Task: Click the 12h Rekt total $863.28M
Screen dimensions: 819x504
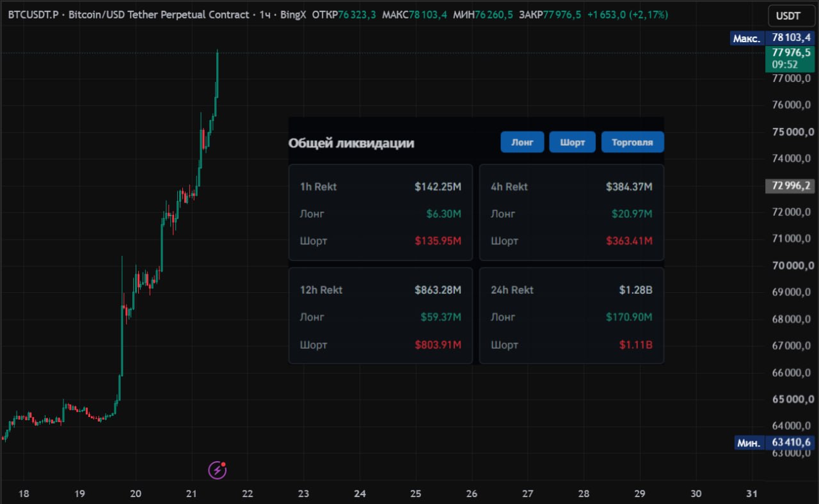Action: pos(438,290)
